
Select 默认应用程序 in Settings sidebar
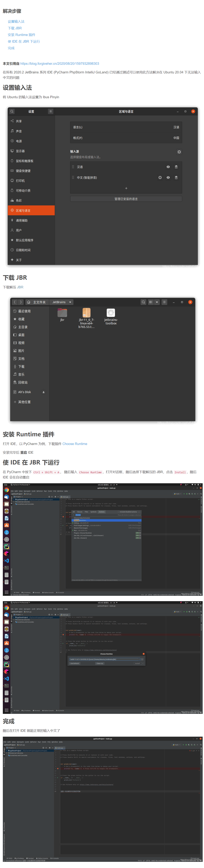pyautogui.click(x=31, y=240)
